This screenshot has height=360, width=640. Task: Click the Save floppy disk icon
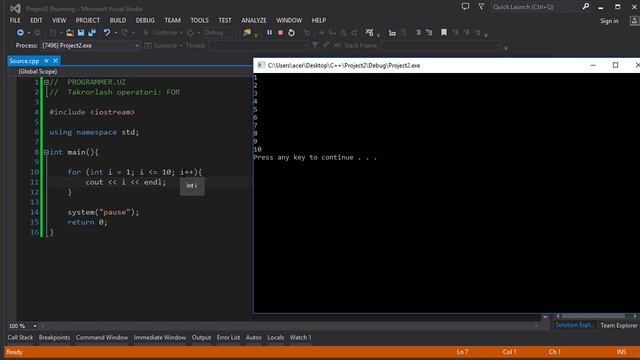[81, 33]
